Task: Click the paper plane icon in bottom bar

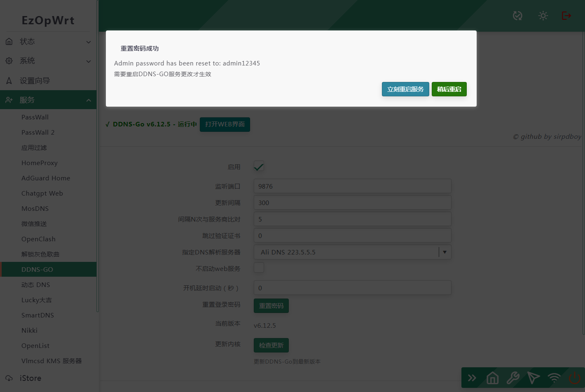Action: click(534, 378)
